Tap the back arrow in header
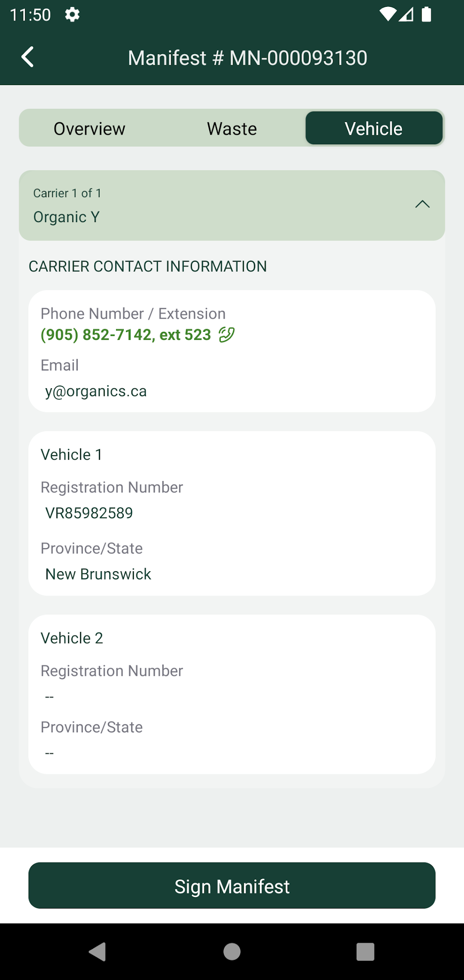 coord(28,57)
